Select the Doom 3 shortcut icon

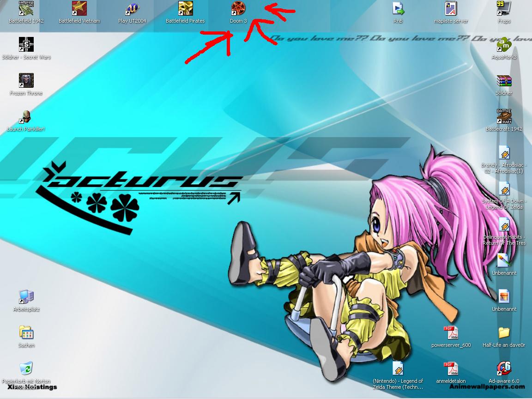click(238, 8)
